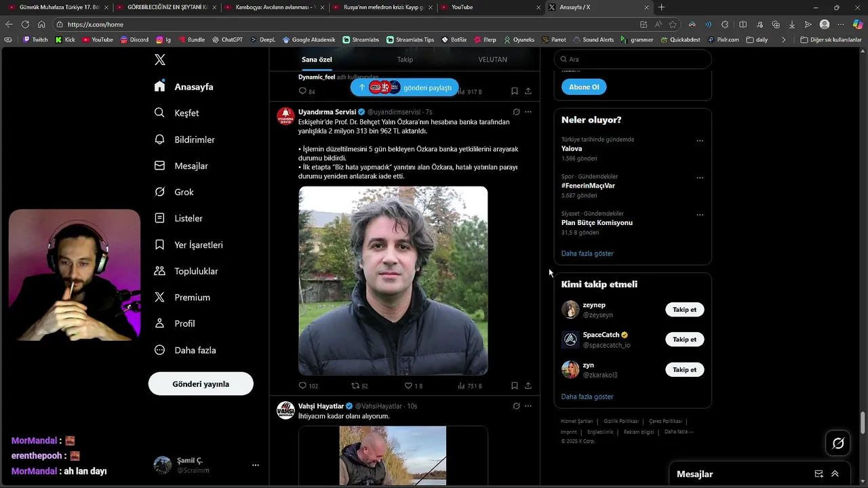Open #FenerinMaçıVar trend
Image resolution: width=868 pixels, height=488 pixels.
588,186
